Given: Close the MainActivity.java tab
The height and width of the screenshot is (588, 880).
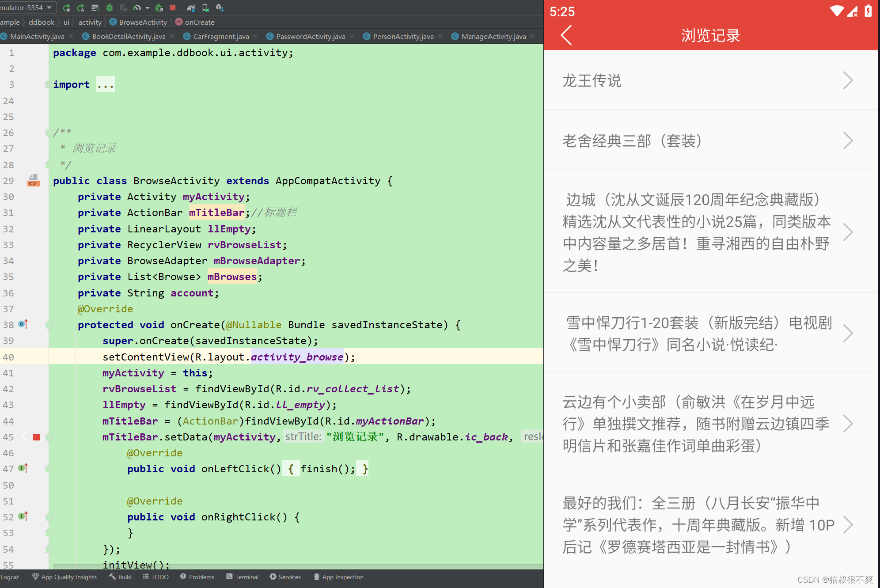Looking at the screenshot, I should tap(71, 36).
